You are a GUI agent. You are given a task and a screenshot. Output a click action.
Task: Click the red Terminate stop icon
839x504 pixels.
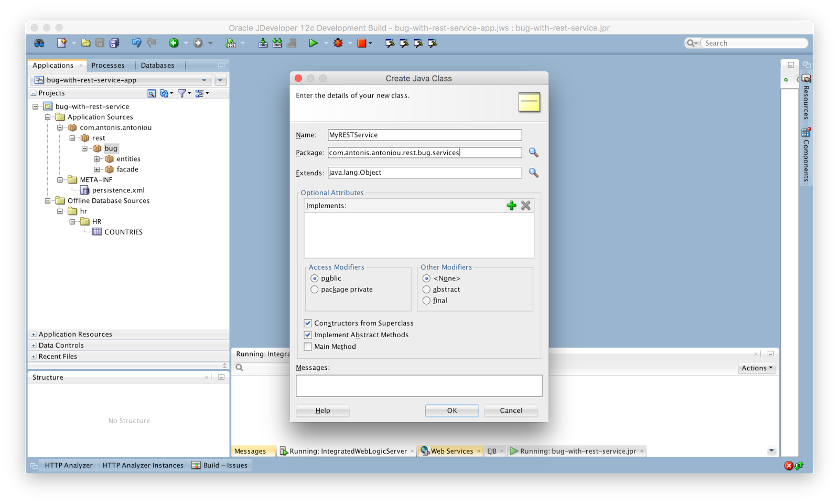click(362, 43)
